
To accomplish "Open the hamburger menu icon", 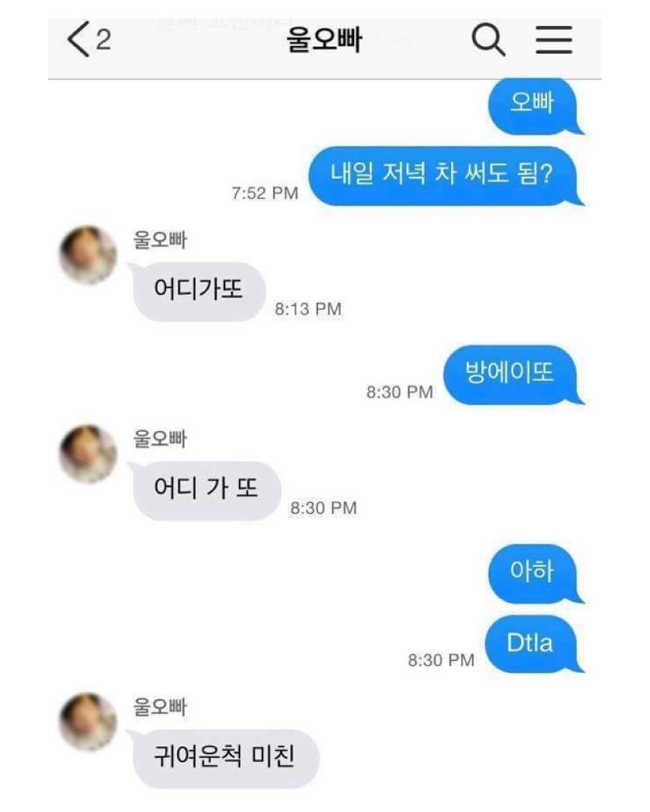I will click(554, 40).
